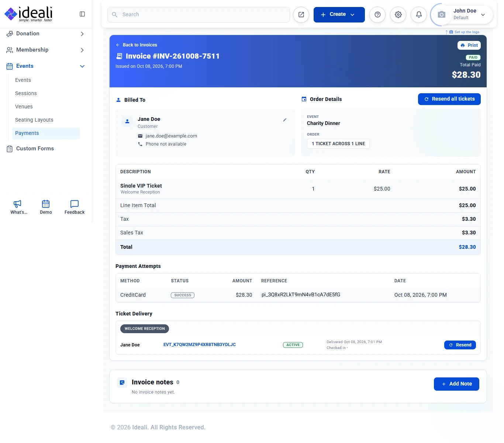Open notifications bell icon
504x443 pixels.
pos(419,15)
